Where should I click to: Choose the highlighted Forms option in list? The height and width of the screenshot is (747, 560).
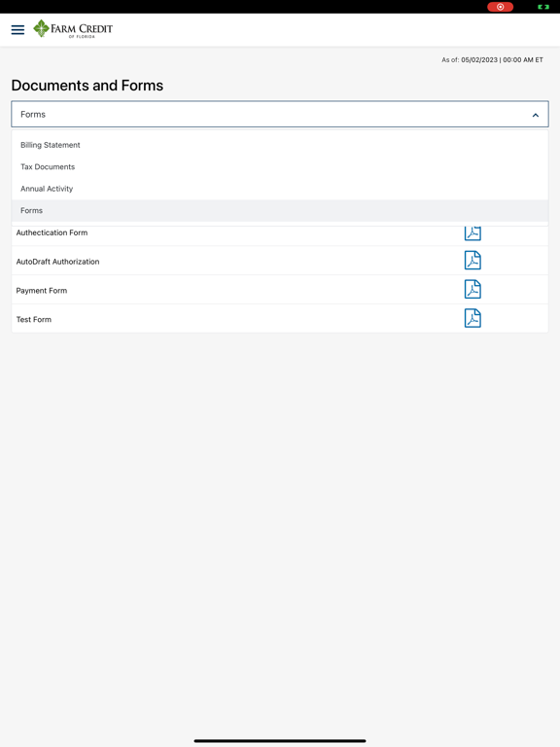[280, 210]
